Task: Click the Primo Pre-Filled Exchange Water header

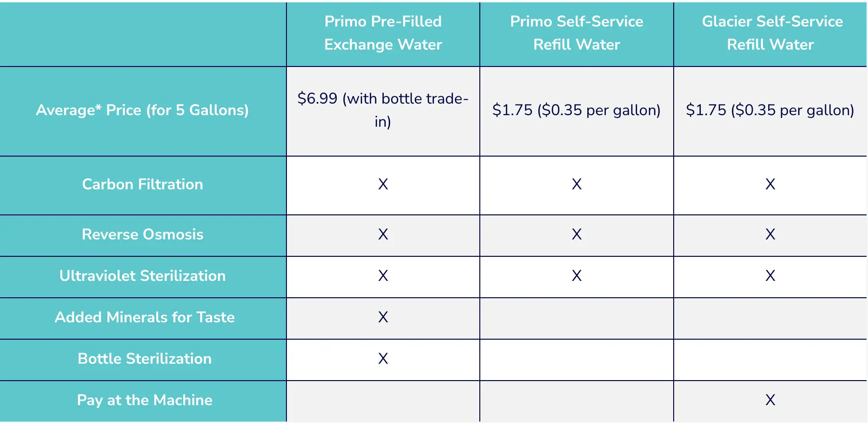Action: point(383,33)
